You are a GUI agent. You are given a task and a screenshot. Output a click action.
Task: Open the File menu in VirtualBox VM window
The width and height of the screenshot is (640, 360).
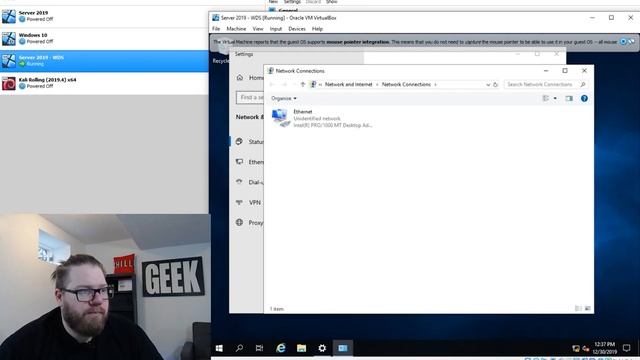click(x=216, y=29)
